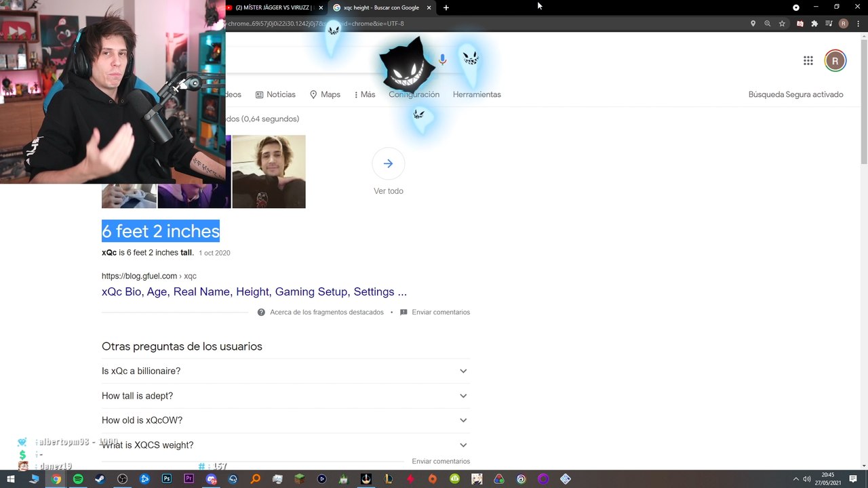Viewport: 868px width, 488px height.
Task: Close the xqc height Google tab
Action: coord(429,7)
